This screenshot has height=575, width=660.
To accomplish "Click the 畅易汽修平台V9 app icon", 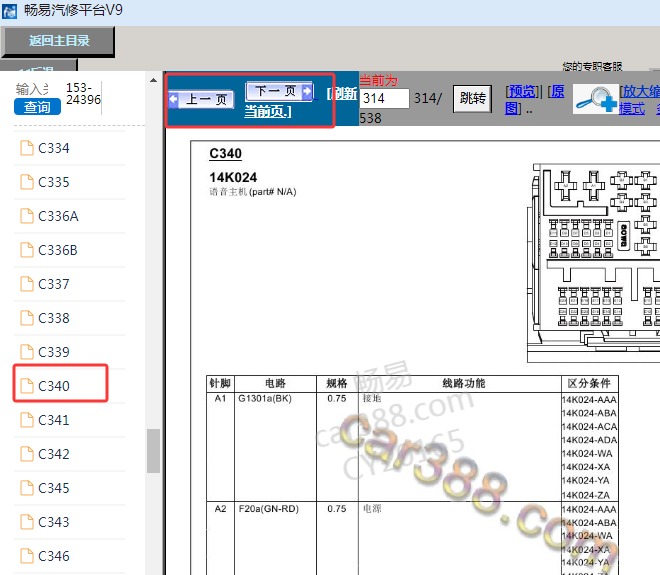I will coord(9,11).
